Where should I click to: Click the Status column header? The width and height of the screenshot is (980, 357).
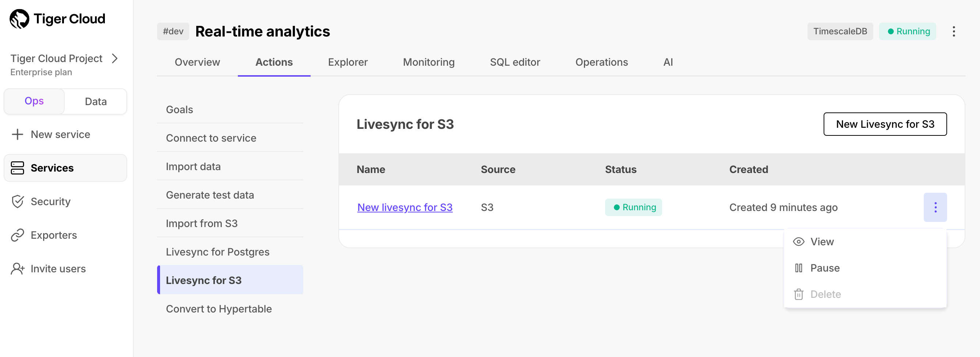pyautogui.click(x=620, y=169)
